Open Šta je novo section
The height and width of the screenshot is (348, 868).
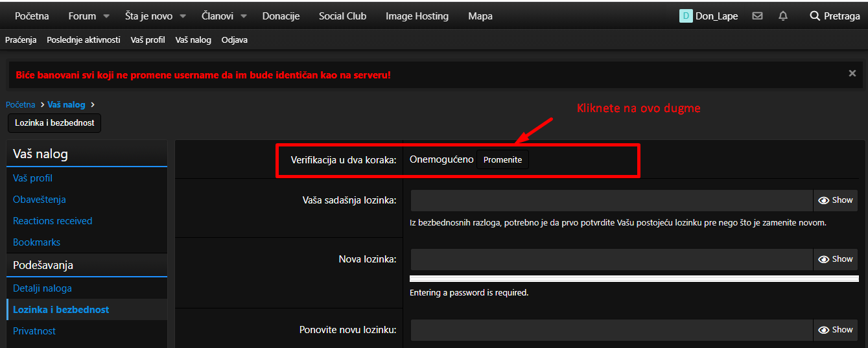point(149,16)
